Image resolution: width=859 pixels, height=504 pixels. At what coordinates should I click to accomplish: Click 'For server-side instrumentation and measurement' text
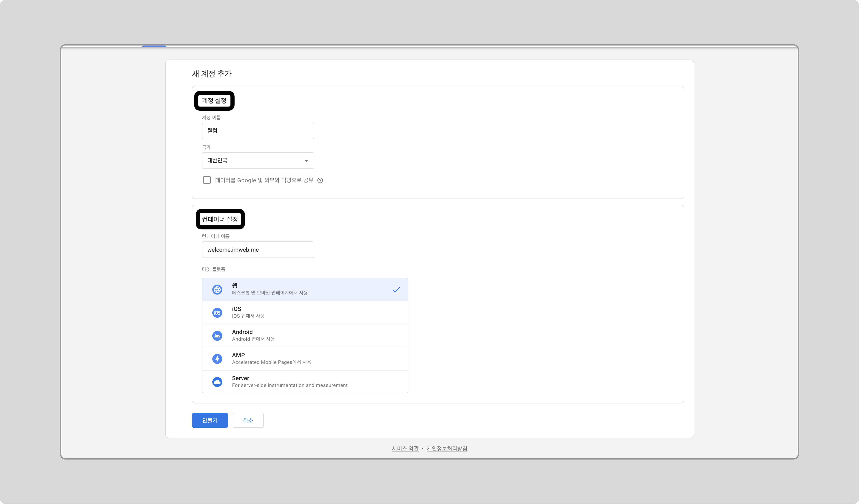point(290,385)
